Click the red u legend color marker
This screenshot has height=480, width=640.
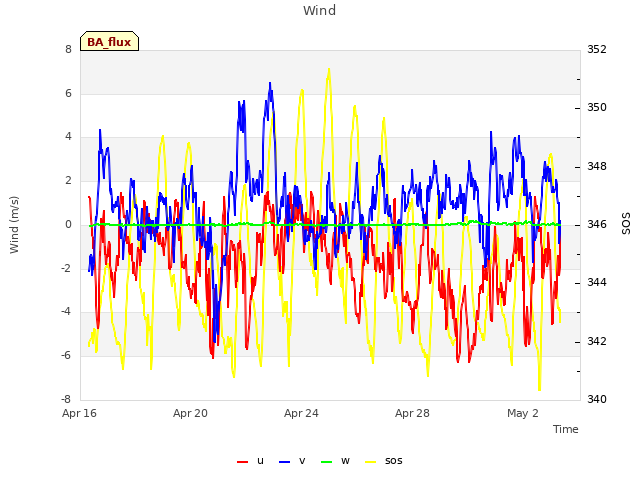[242, 462]
